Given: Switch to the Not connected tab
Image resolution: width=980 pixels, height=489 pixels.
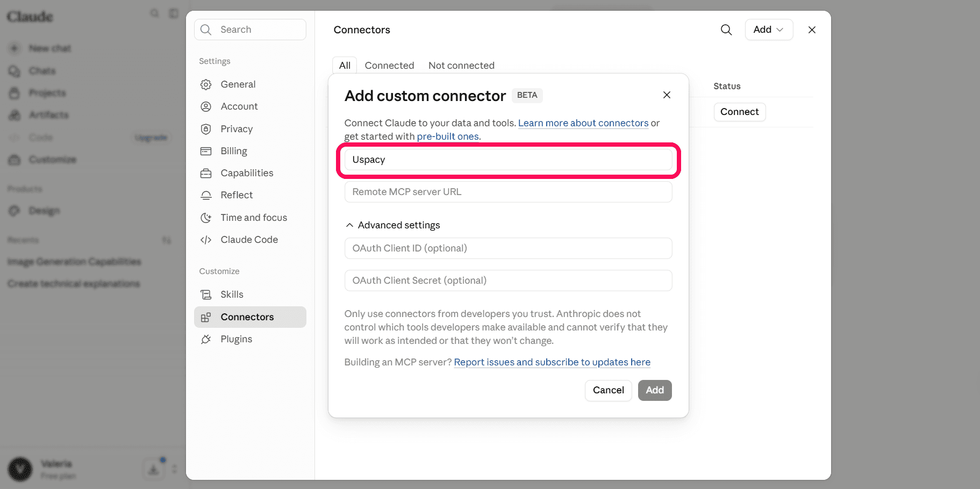Looking at the screenshot, I should [461, 66].
